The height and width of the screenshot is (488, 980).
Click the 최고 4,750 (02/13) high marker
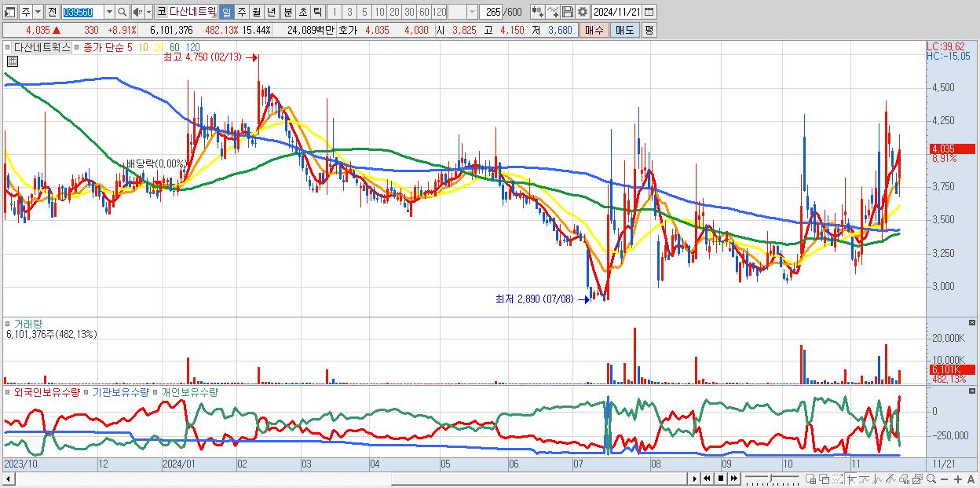pos(210,57)
